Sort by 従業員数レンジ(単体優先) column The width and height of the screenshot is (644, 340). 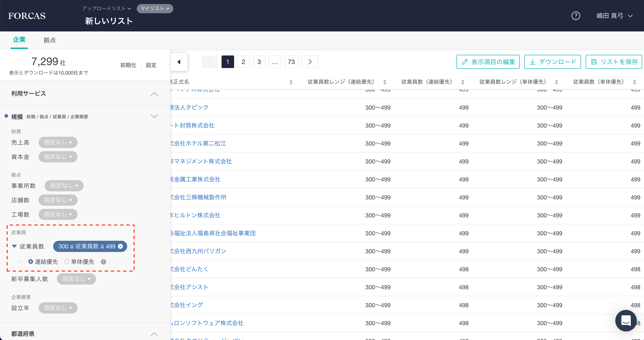[556, 82]
